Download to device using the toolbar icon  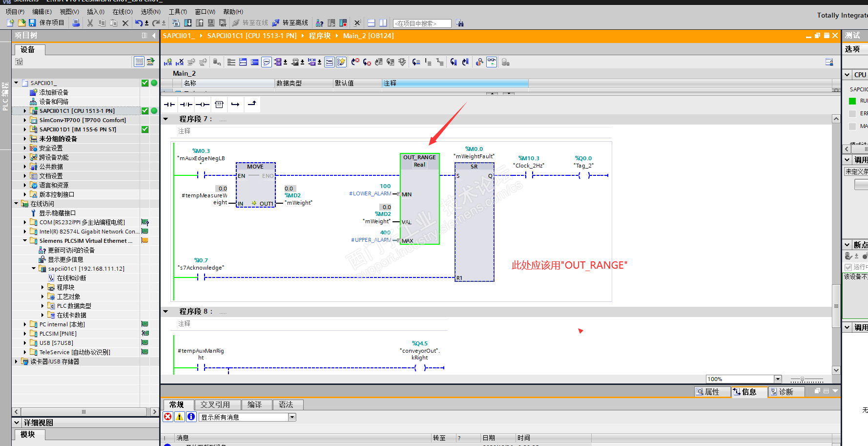coord(188,23)
